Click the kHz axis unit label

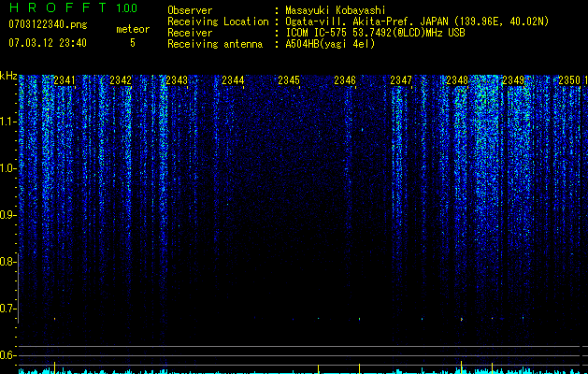8,76
